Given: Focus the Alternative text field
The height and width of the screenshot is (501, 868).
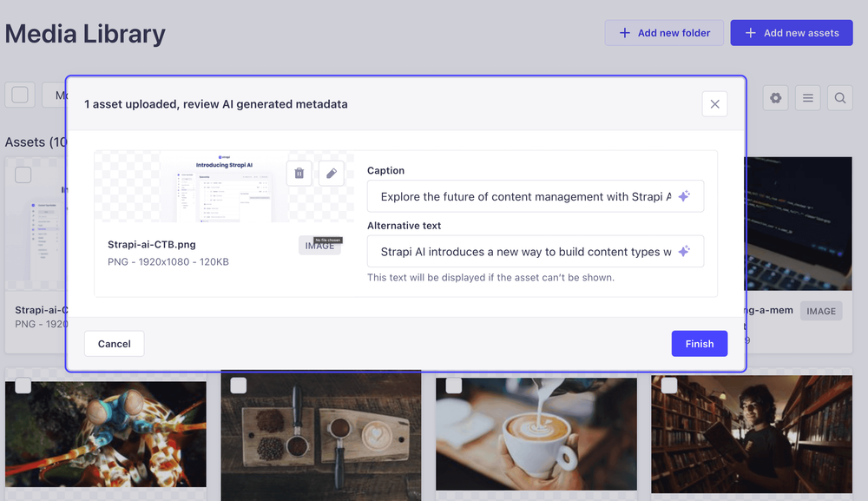Looking at the screenshot, I should click(x=536, y=251).
